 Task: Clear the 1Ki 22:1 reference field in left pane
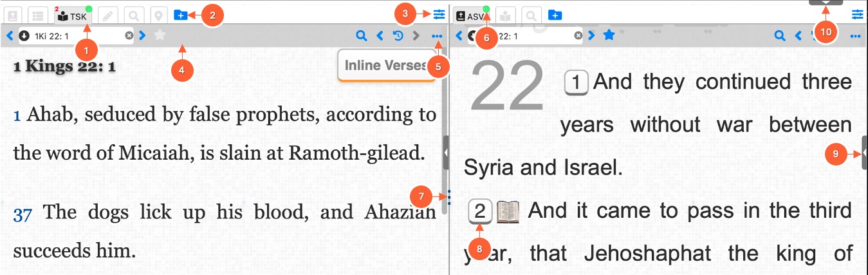(x=129, y=36)
